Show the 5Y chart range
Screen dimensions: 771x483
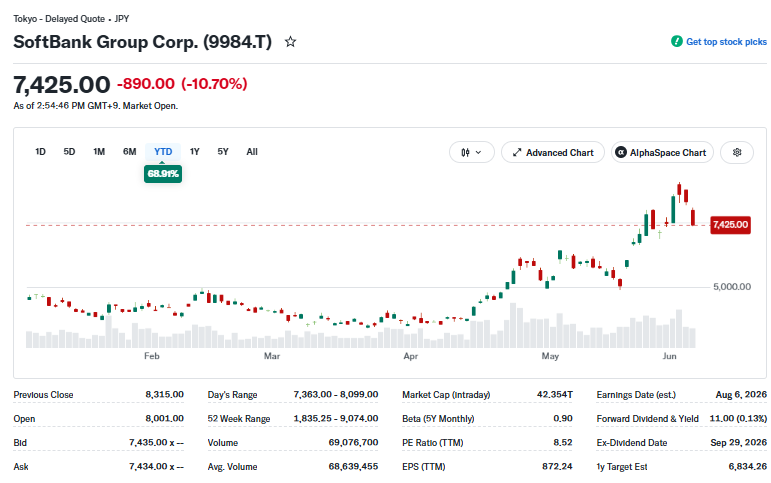click(x=223, y=151)
